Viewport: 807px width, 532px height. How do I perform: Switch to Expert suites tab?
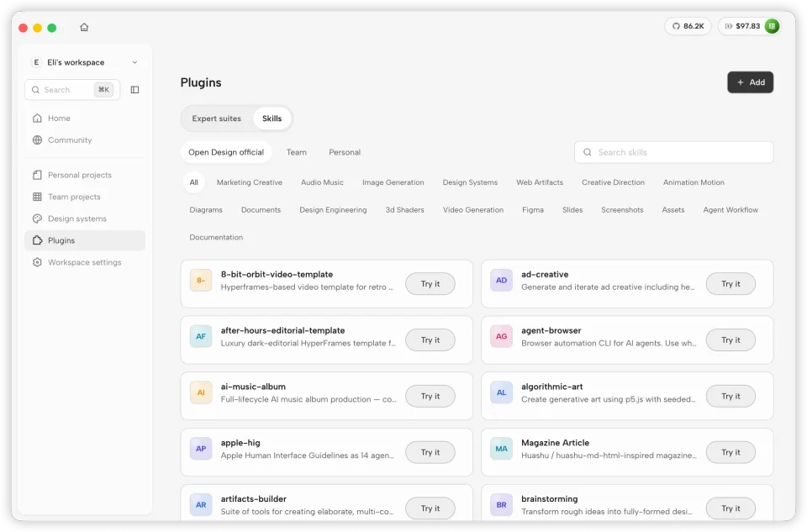[216, 119]
